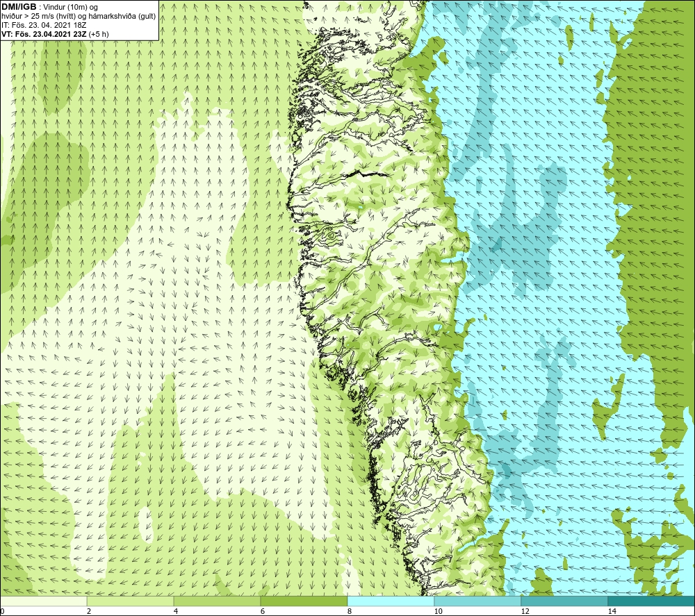Click the darkest teal swatch above 14
The image size is (695, 616).
(652, 601)
